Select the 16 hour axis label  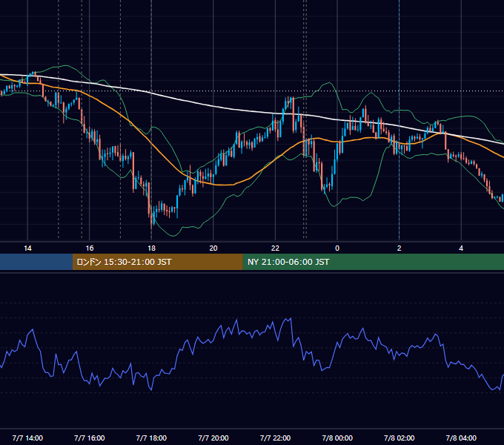(90, 248)
